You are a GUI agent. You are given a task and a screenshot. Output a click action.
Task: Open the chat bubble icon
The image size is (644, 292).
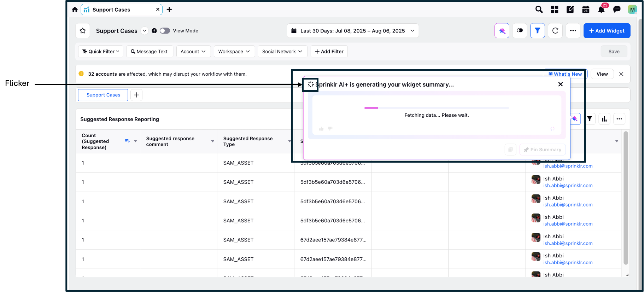click(x=617, y=10)
